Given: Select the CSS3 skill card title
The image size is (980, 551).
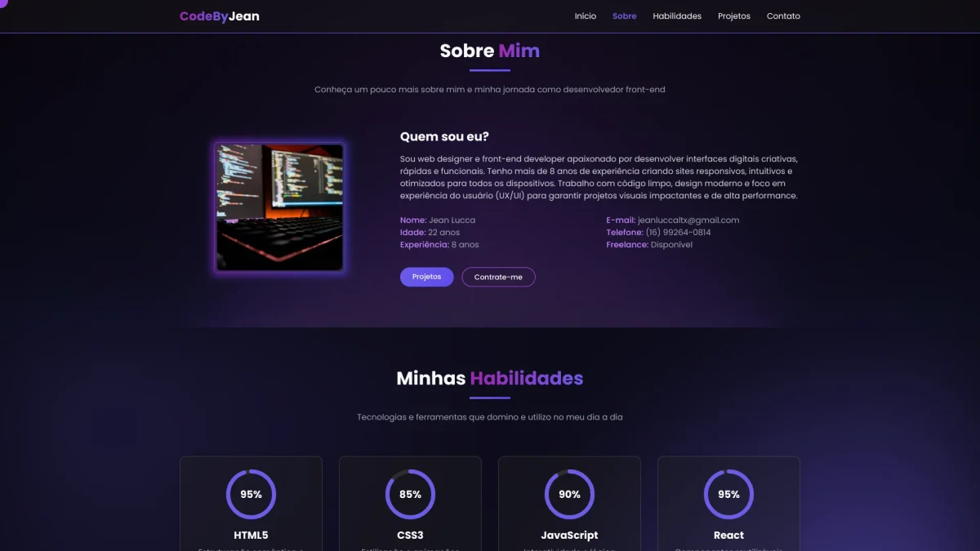Looking at the screenshot, I should (410, 535).
